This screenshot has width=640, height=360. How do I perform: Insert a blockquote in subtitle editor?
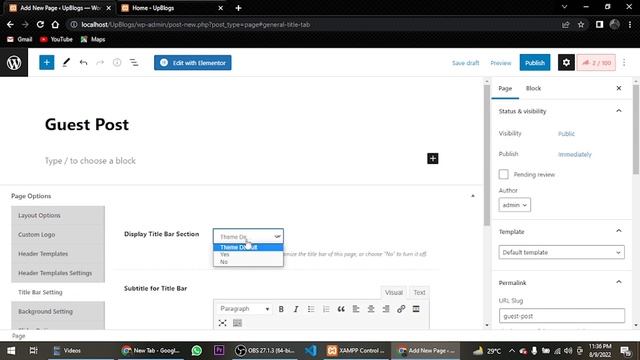click(x=341, y=309)
